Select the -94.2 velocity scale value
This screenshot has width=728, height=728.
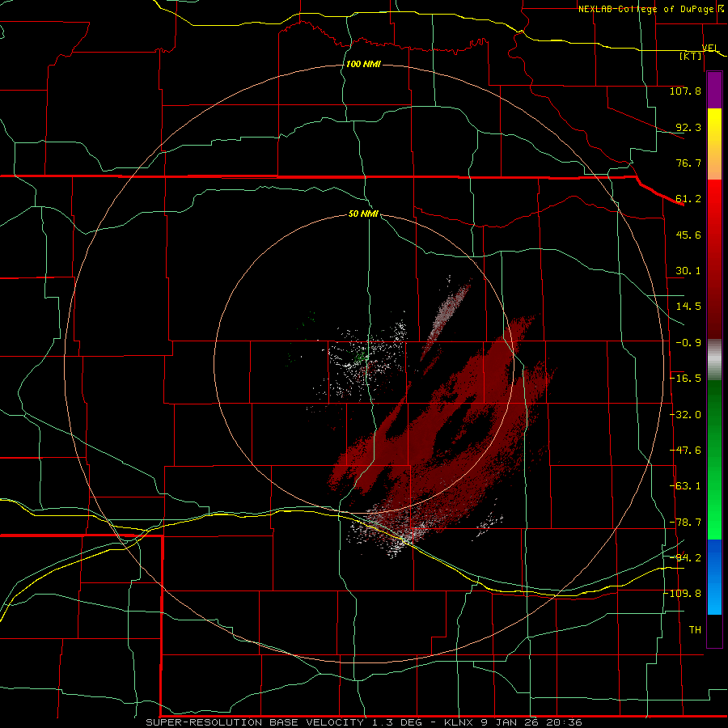(x=685, y=557)
